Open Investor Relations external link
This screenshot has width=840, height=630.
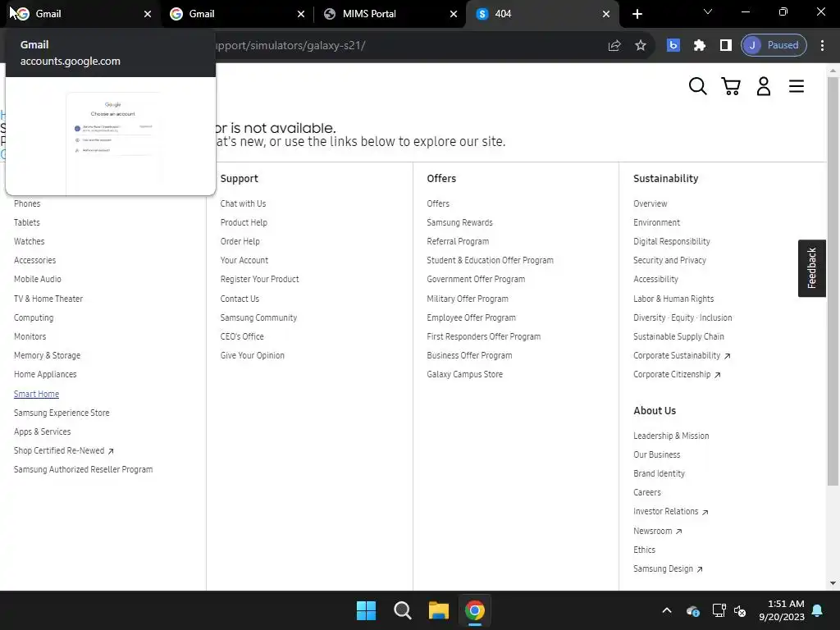(671, 512)
